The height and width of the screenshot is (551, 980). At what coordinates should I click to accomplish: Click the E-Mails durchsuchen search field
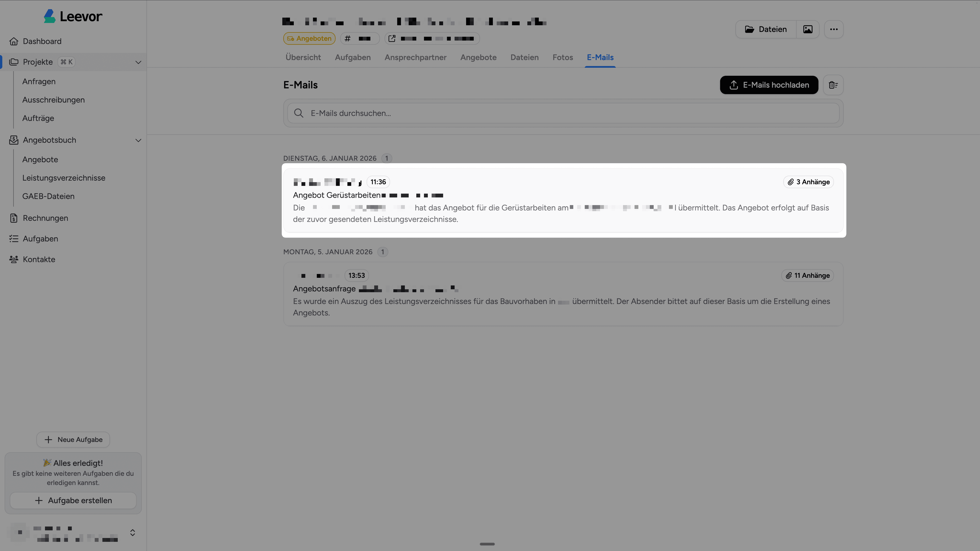click(533, 113)
